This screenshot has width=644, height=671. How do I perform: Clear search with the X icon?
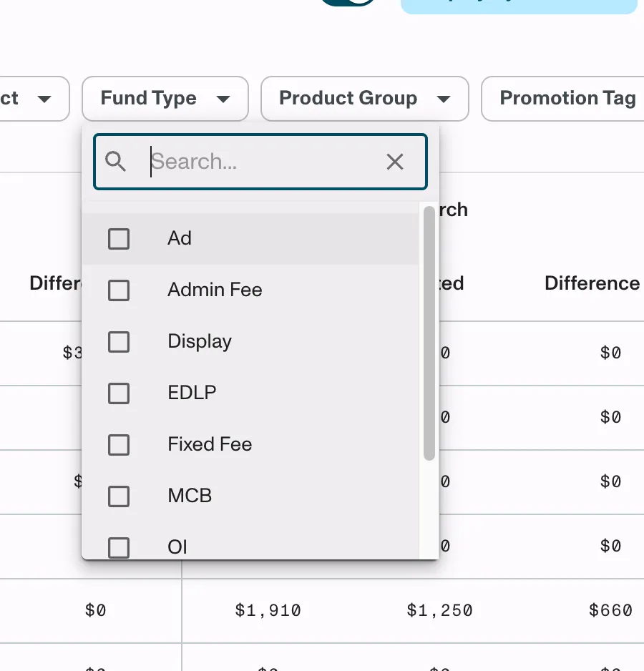[x=395, y=162]
